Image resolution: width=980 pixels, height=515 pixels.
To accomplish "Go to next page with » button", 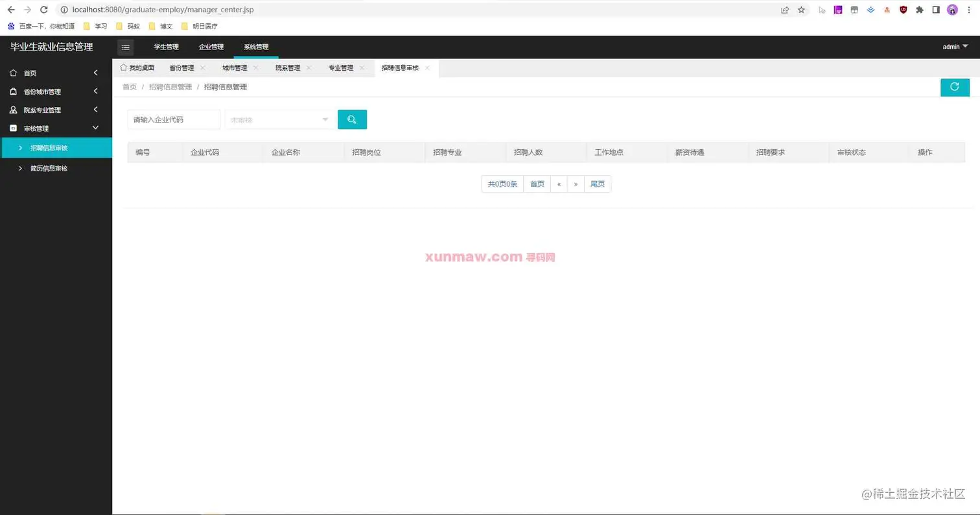I will (x=576, y=184).
